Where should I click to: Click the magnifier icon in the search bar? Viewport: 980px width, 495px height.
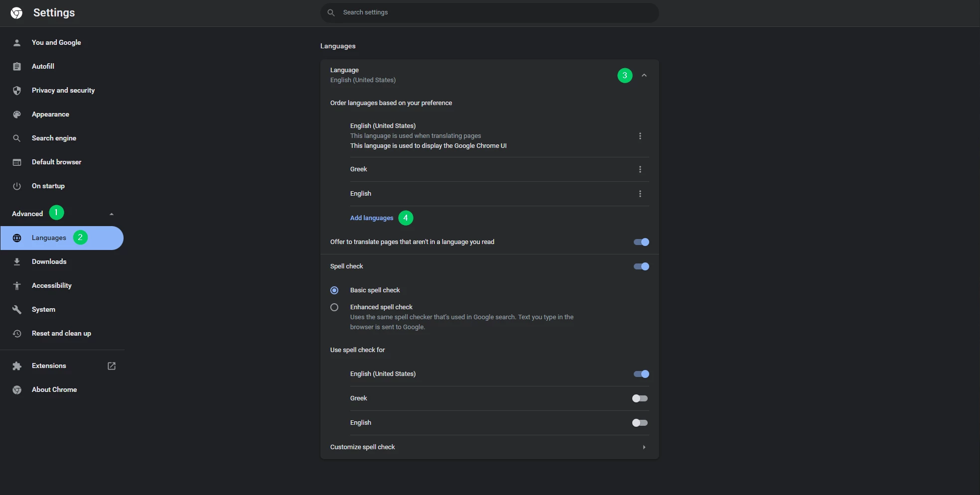point(331,12)
